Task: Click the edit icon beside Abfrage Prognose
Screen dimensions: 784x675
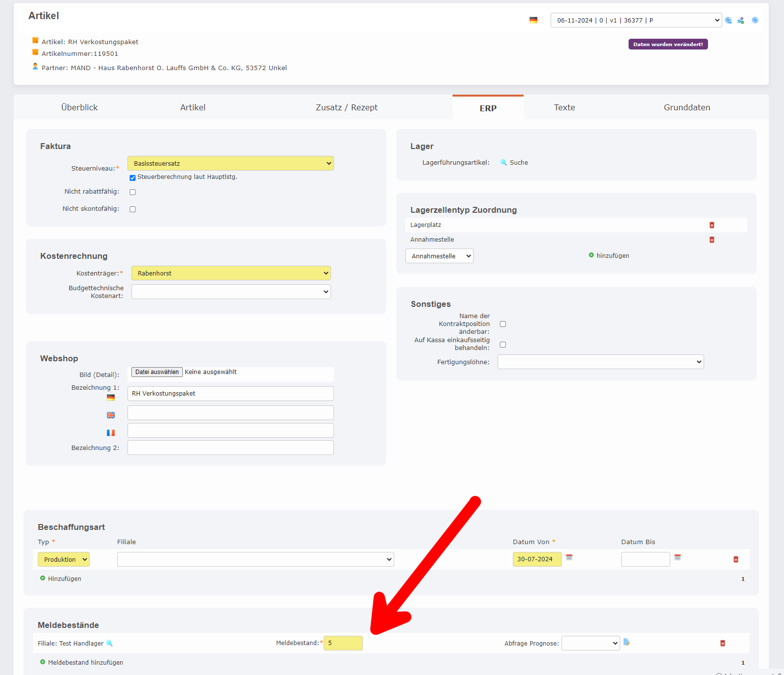Action: 627,642
